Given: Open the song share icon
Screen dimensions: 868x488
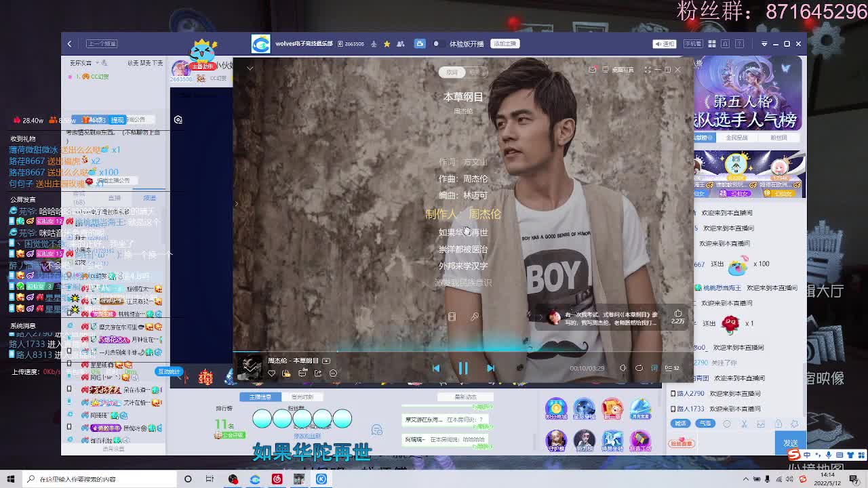Looking at the screenshot, I should (x=318, y=373).
